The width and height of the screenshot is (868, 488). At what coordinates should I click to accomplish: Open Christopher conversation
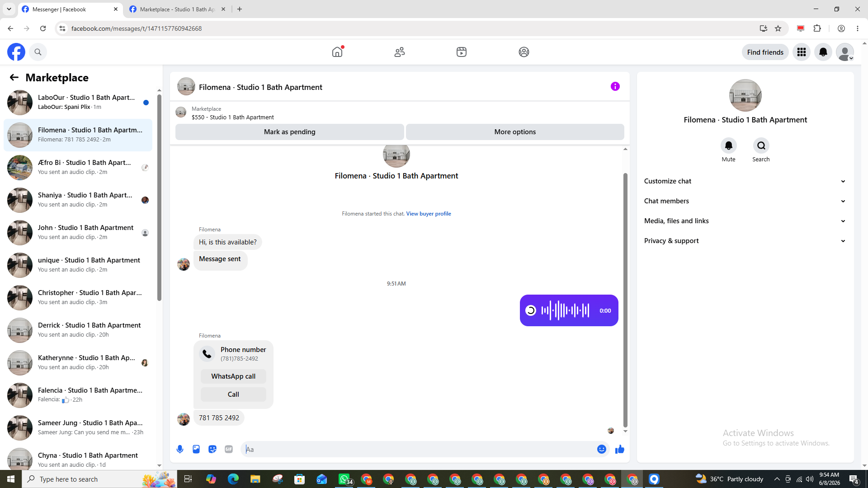(x=78, y=297)
